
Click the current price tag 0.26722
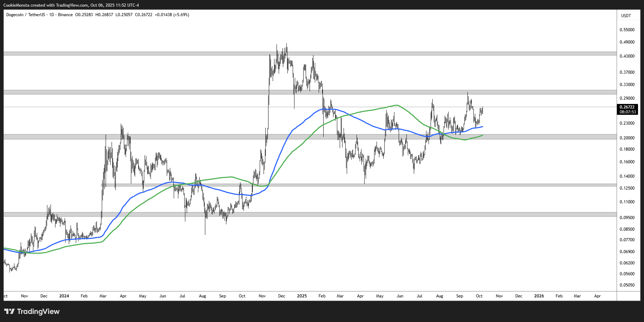(x=627, y=107)
